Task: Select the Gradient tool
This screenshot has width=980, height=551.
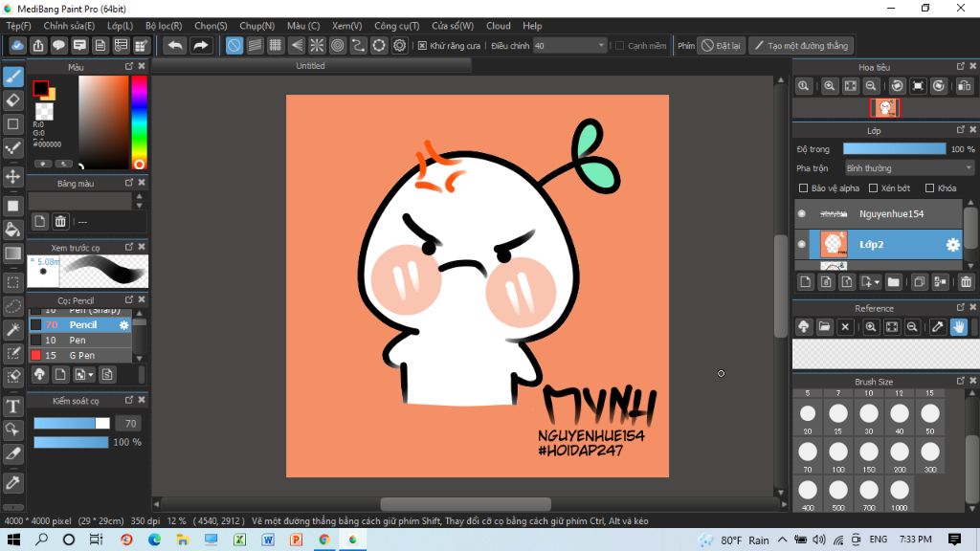Action: (x=13, y=253)
